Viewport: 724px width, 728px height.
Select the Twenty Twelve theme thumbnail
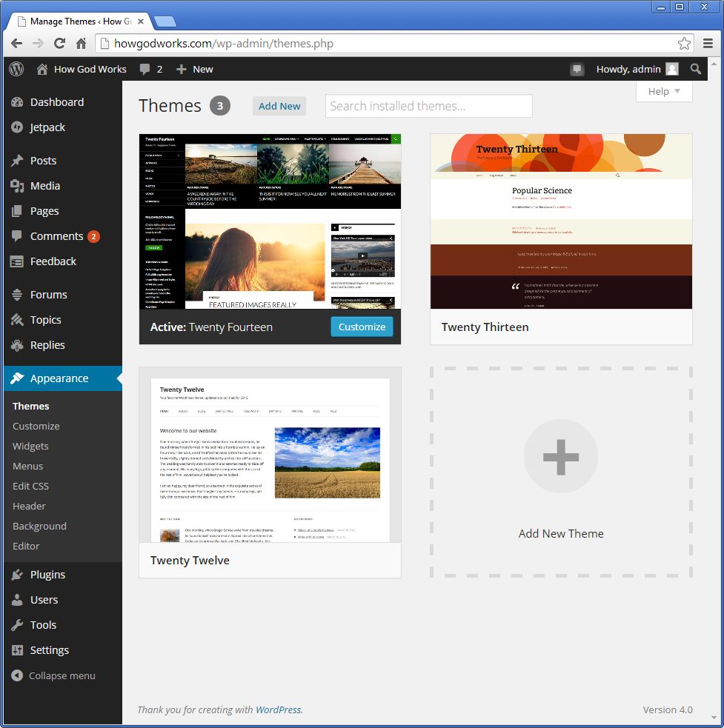click(270, 455)
